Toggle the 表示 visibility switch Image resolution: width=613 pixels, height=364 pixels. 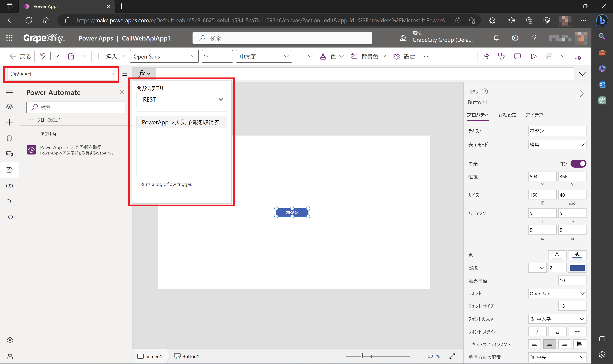click(578, 164)
